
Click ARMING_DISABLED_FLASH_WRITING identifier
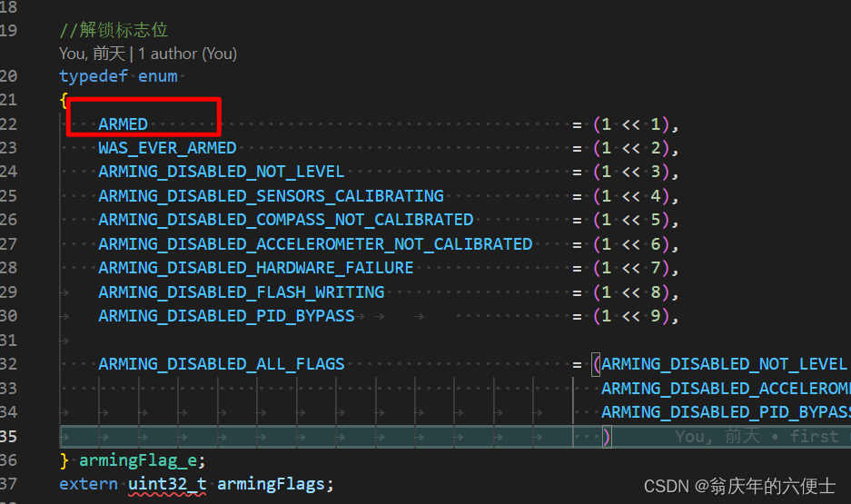pos(241,292)
